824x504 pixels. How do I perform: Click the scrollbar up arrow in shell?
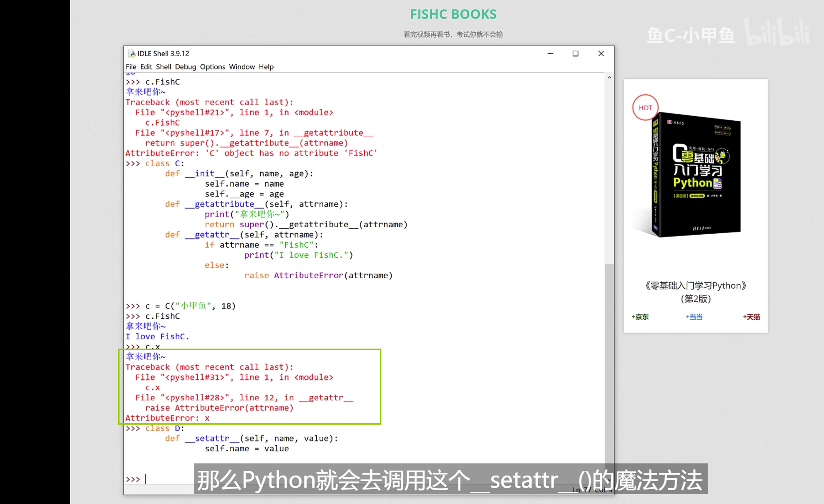pos(609,77)
